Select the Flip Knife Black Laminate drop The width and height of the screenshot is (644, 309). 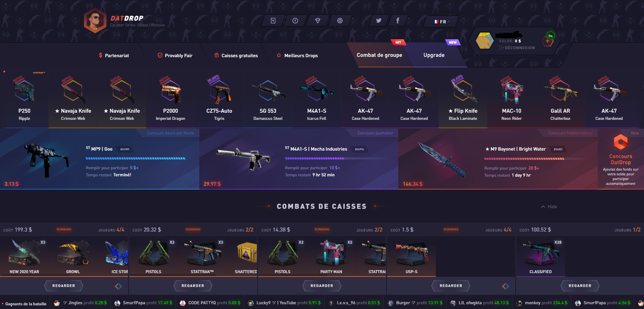tap(463, 99)
